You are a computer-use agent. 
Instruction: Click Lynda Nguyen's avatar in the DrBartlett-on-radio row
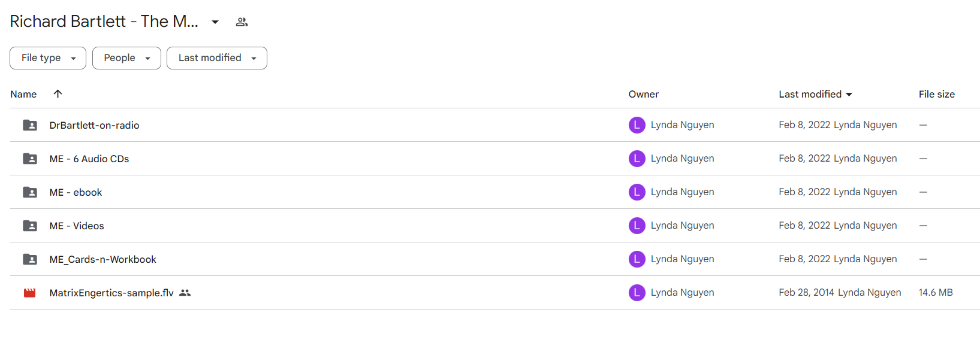point(637,125)
